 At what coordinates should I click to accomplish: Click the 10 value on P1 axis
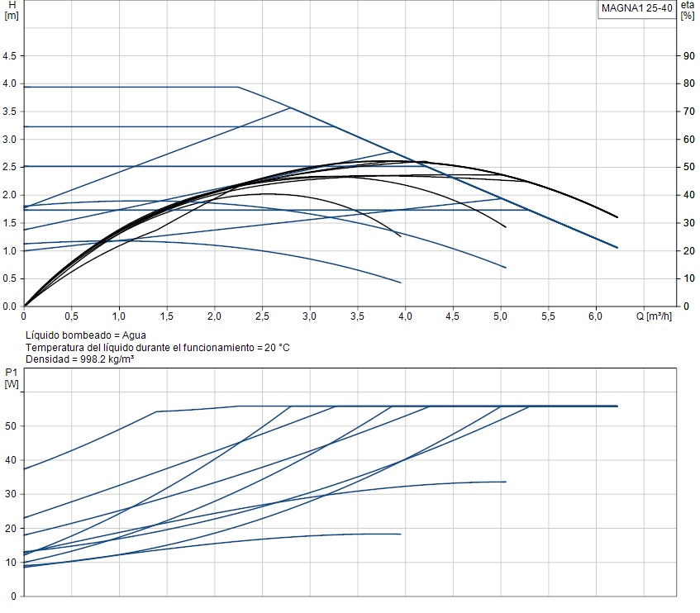11,563
